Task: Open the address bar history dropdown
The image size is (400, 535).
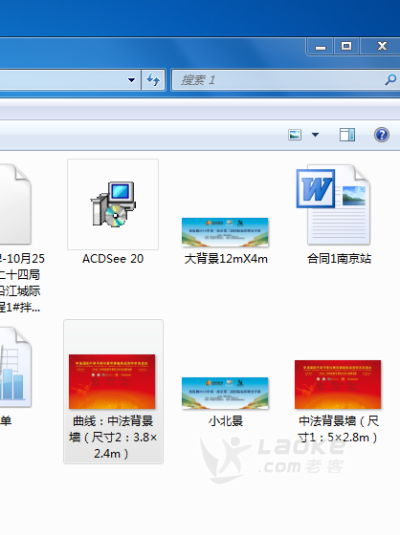Action: click(131, 80)
